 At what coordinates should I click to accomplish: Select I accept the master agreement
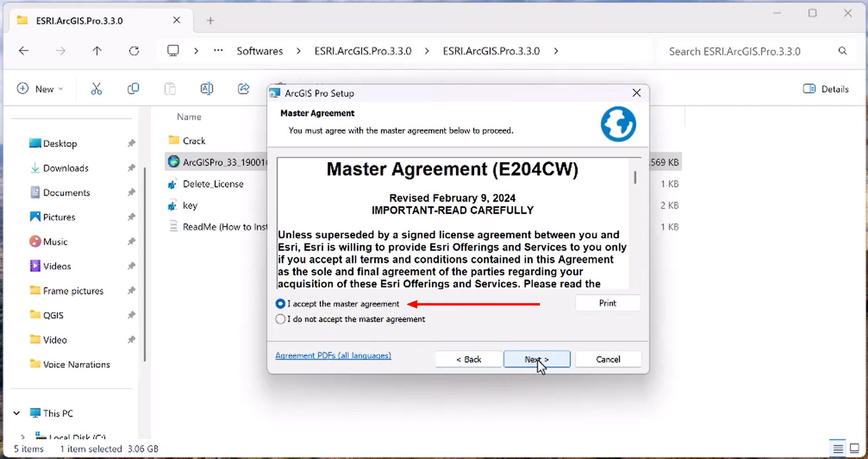(x=281, y=304)
